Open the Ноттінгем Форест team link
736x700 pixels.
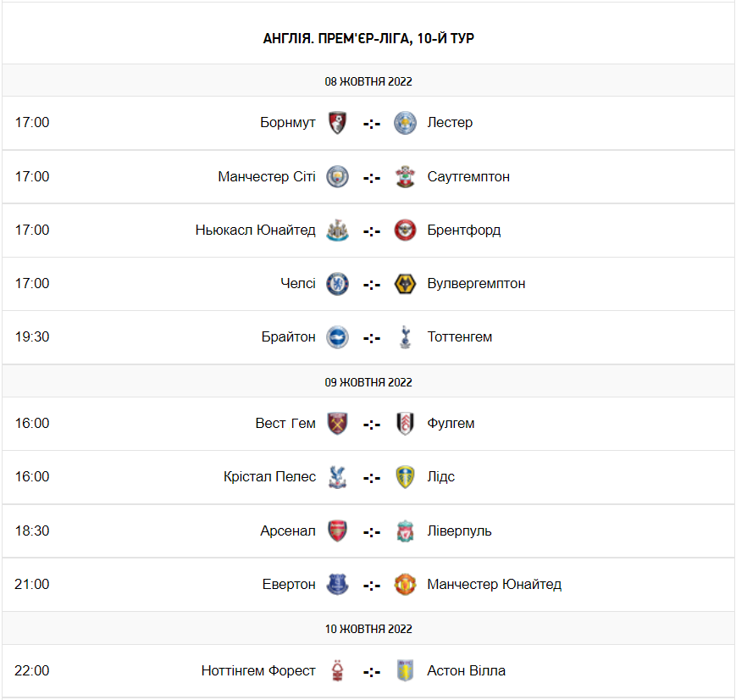(x=258, y=671)
